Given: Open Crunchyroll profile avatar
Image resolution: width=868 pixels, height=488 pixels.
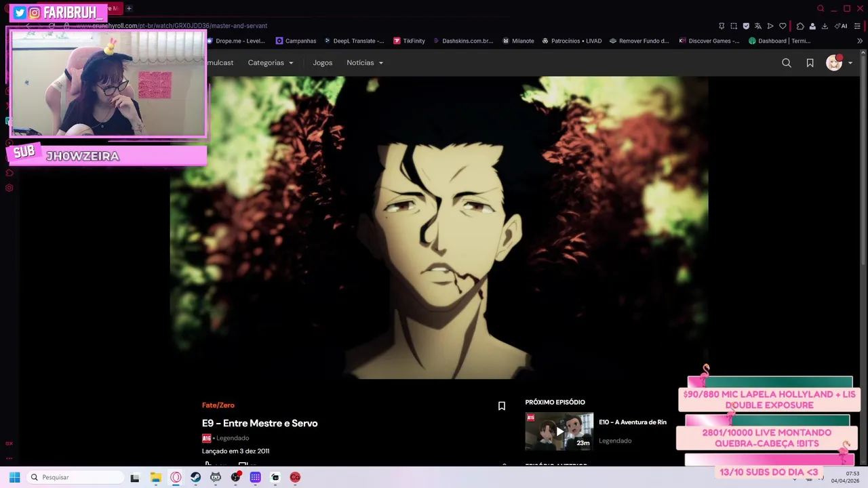Looking at the screenshot, I should click(x=834, y=63).
